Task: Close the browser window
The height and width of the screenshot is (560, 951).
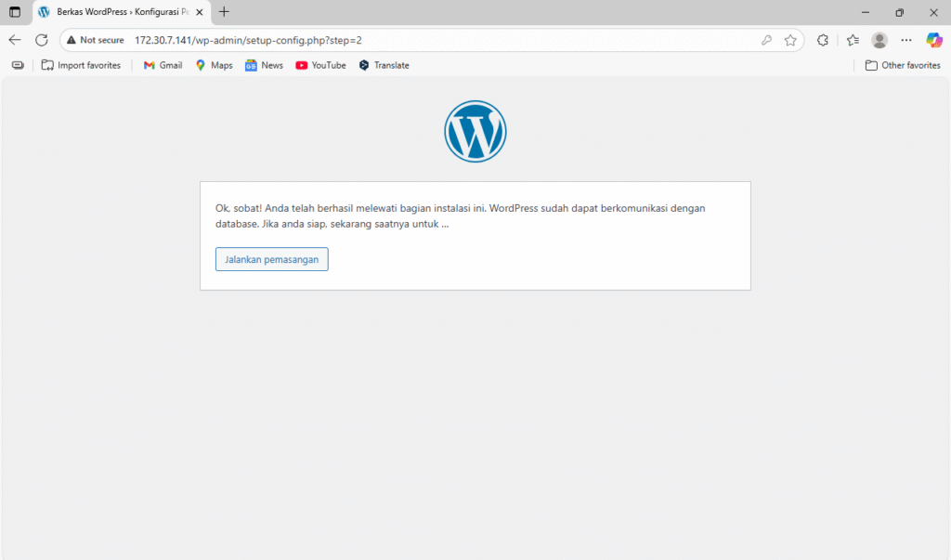Action: pos(933,12)
